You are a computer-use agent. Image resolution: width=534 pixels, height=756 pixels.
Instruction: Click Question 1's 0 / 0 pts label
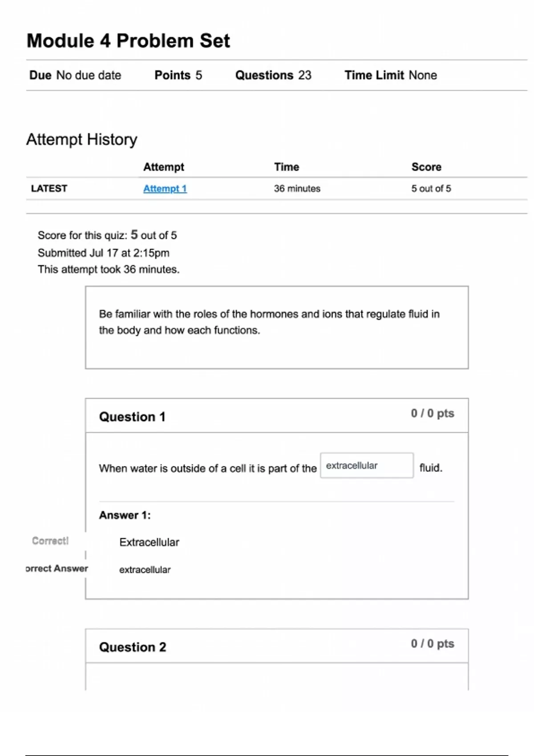click(432, 414)
